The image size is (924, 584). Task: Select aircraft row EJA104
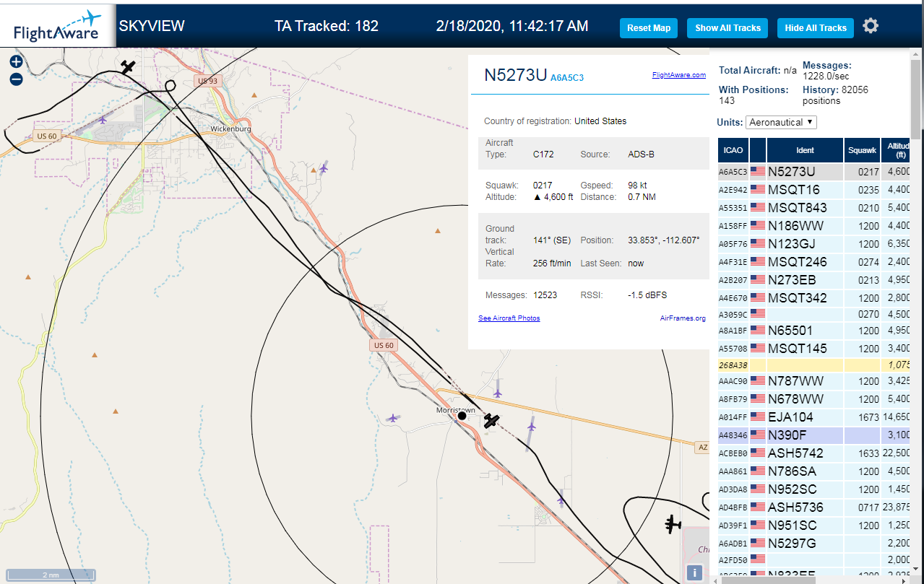tap(814, 417)
